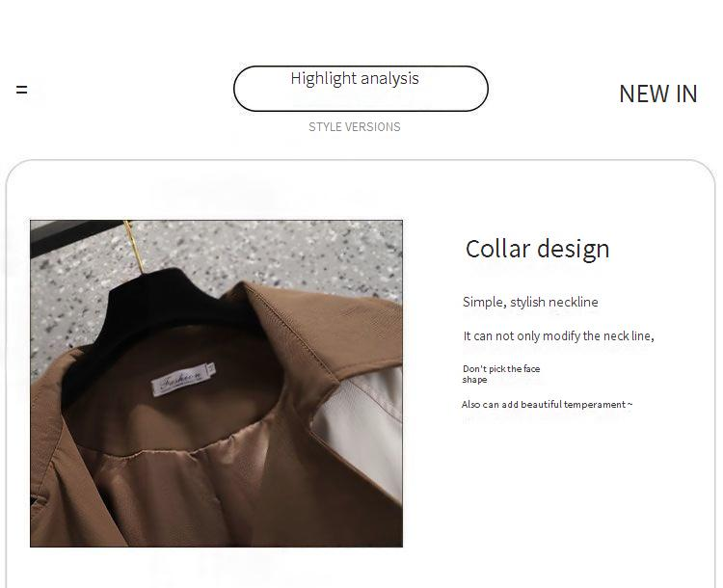Click the small size tag beside label
The height and width of the screenshot is (588, 723).
tap(211, 368)
